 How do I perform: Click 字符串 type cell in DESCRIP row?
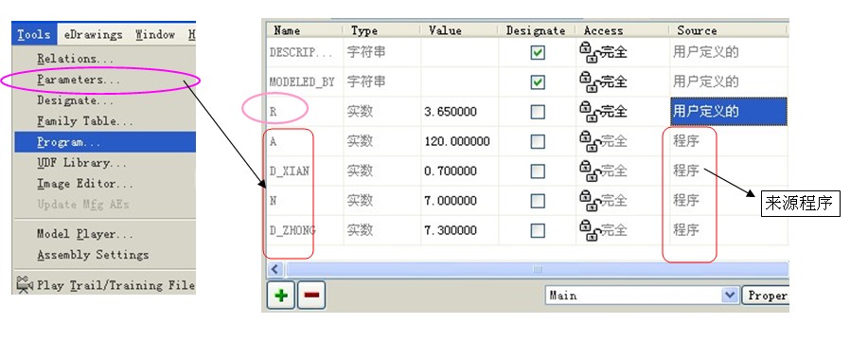pos(366,53)
